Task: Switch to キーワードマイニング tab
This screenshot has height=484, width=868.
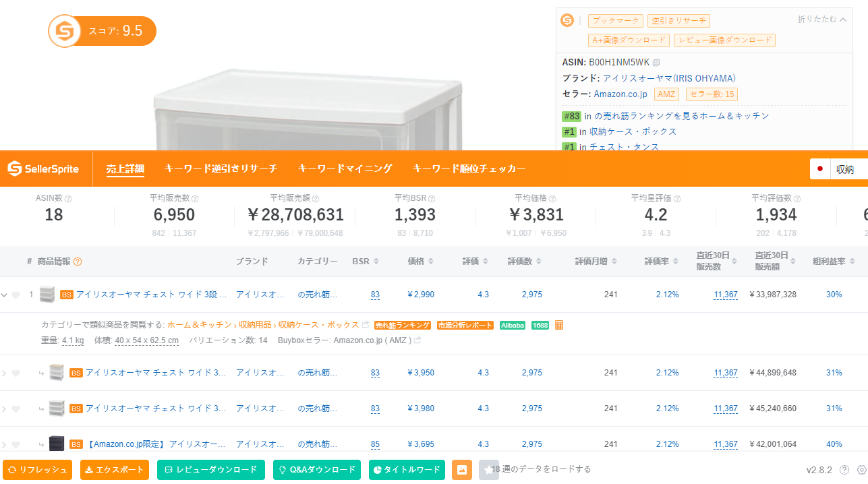Action: pos(345,169)
